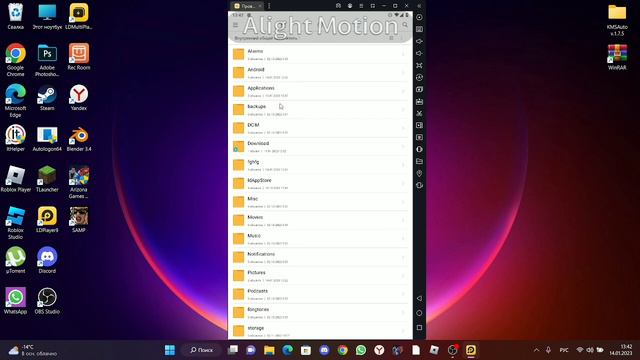Select Adobe Photoshop desktop icon
The width and height of the screenshot is (640, 360).
47,60
